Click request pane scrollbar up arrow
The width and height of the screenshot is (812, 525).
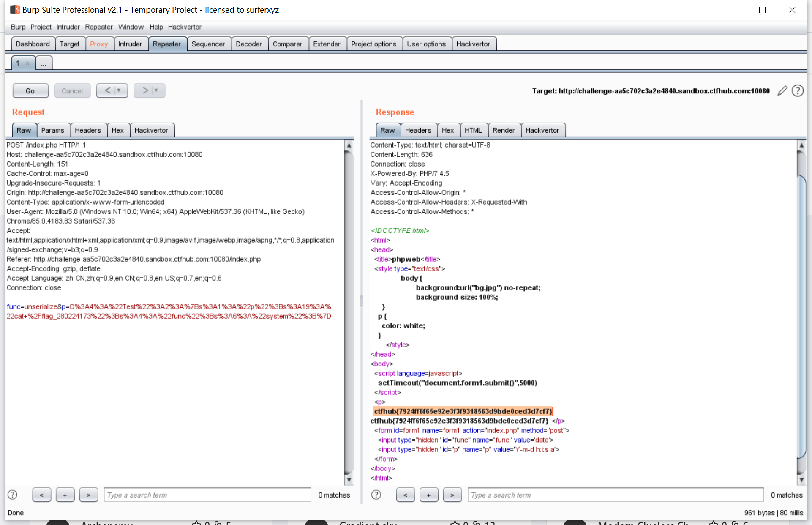point(349,145)
